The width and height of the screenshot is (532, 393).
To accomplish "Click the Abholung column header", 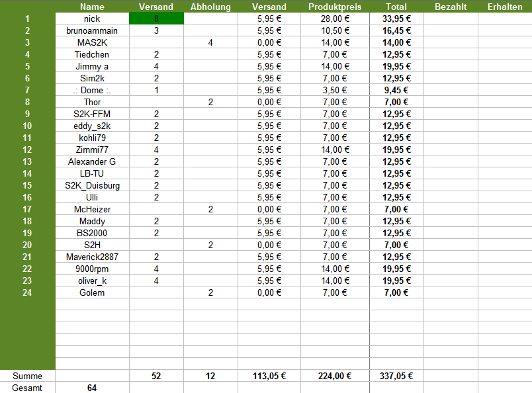I will coord(210,7).
